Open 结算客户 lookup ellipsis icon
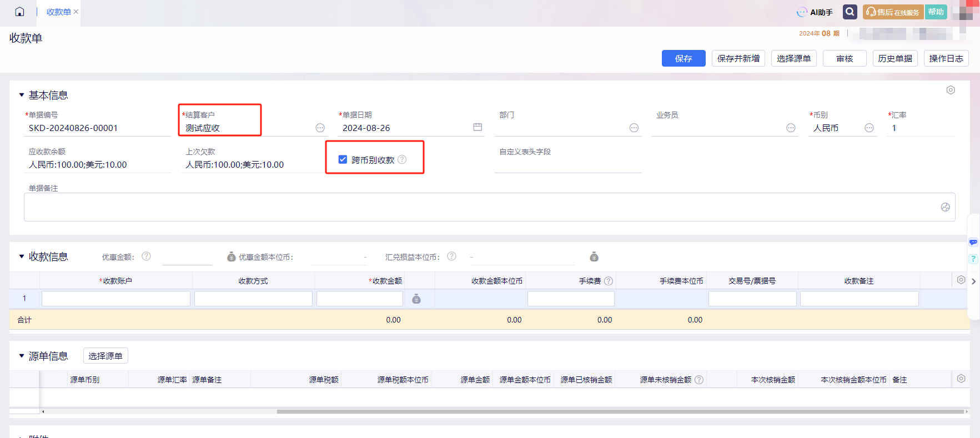Screen dimensions: 980x438 (320, 128)
